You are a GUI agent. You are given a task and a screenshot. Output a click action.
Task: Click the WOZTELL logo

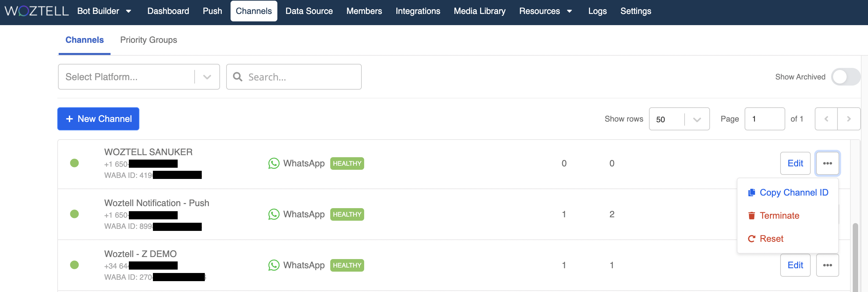click(x=37, y=11)
